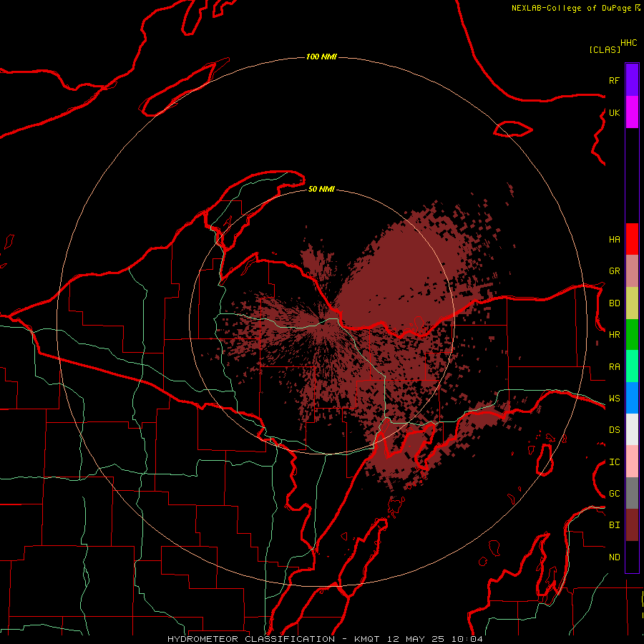Image resolution: width=644 pixels, height=644 pixels.
Task: Click the HHC product code text
Action: 629,43
